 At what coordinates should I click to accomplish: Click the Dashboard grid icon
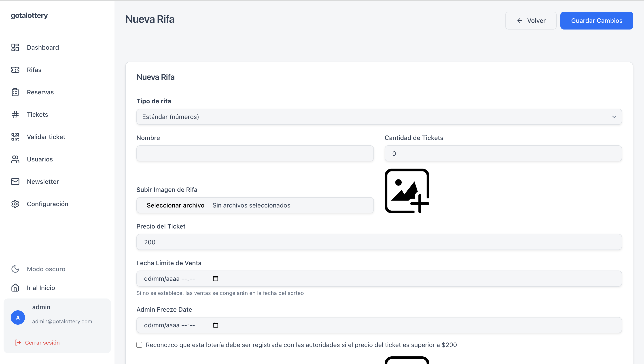pos(15,47)
